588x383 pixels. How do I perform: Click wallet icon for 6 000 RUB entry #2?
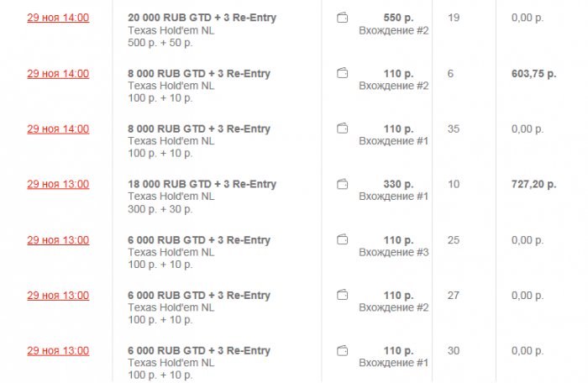pos(342,295)
